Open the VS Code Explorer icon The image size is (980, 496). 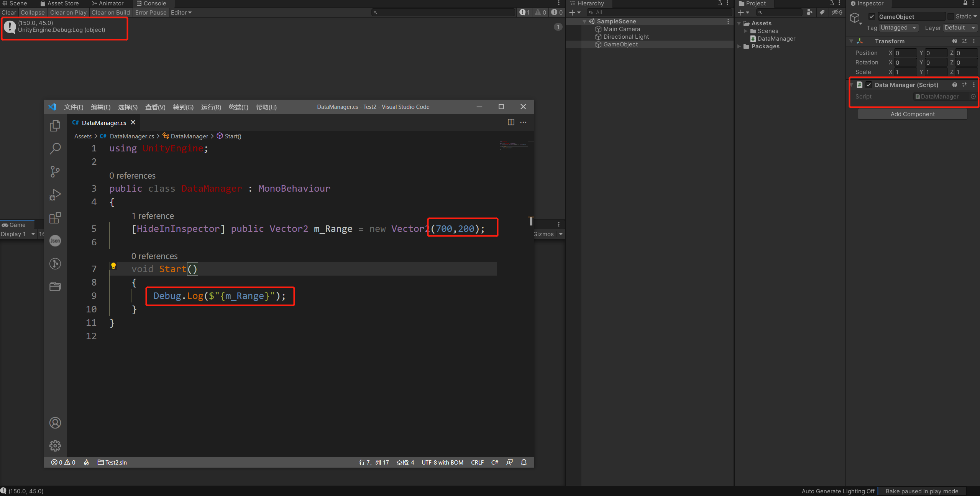(55, 126)
